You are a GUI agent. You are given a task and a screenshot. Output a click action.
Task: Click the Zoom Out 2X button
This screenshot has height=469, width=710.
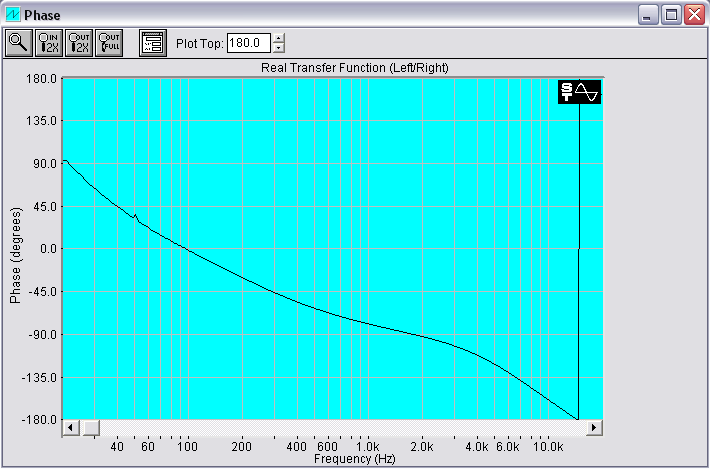click(x=78, y=42)
